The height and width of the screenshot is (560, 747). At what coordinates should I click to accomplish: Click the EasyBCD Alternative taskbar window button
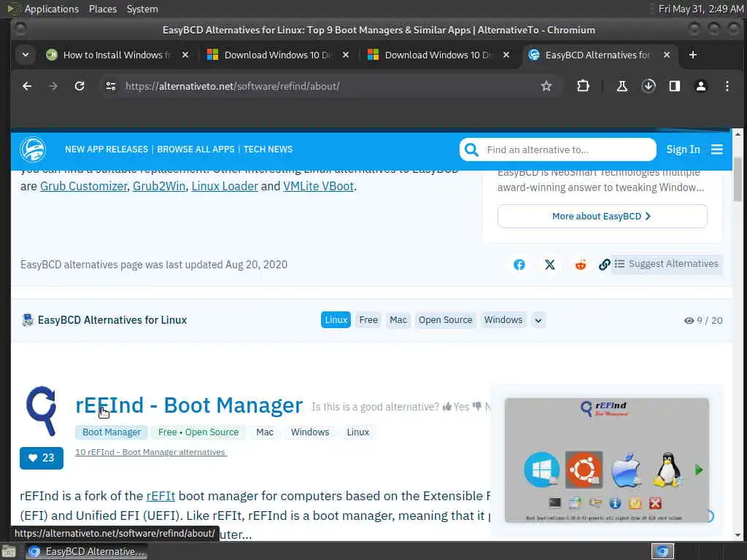pyautogui.click(x=86, y=552)
